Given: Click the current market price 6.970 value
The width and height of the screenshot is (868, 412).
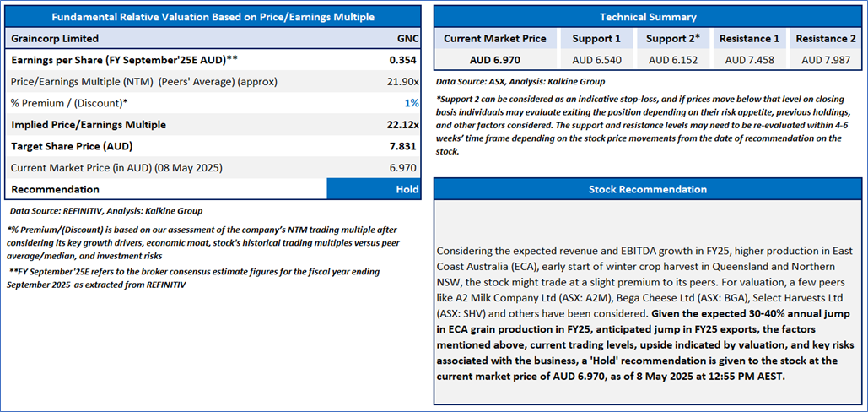Looking at the screenshot, I should (403, 168).
